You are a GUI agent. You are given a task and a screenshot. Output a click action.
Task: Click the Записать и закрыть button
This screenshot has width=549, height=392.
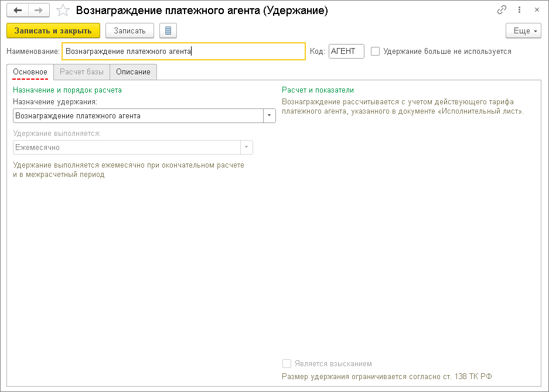click(53, 30)
